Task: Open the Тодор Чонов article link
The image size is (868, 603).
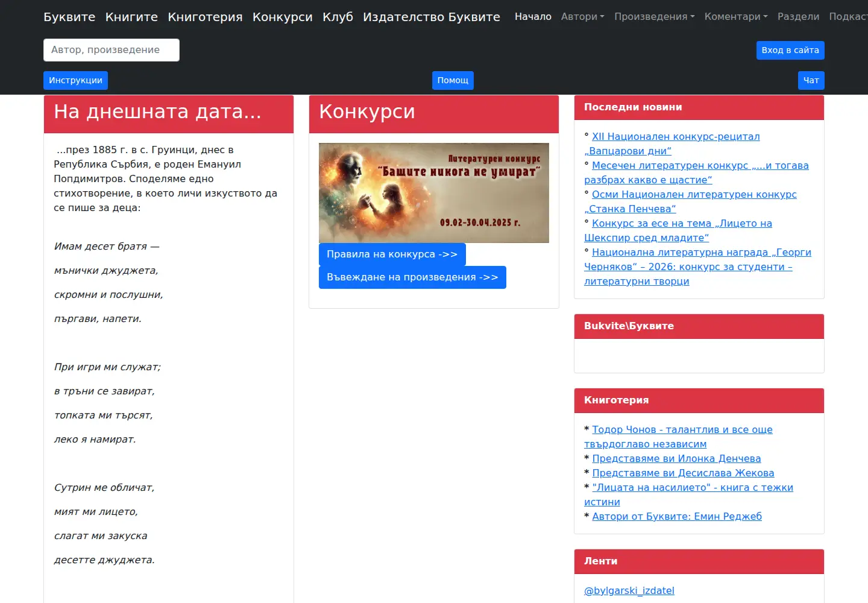Action: click(x=678, y=437)
